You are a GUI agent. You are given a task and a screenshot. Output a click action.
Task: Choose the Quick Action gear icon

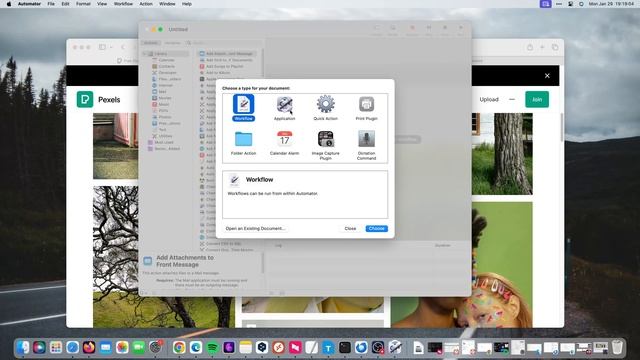[325, 104]
